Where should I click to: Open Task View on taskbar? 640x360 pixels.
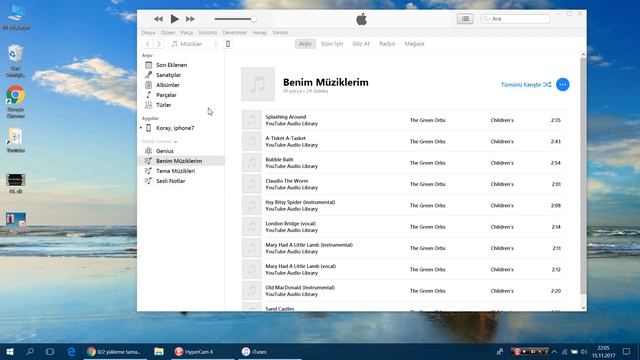click(x=50, y=351)
